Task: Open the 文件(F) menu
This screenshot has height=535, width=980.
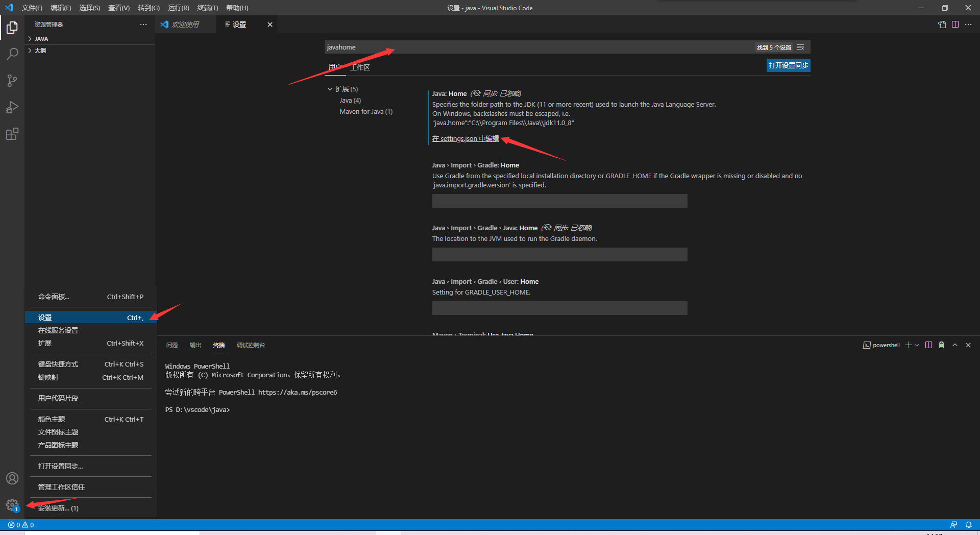Action: tap(32, 8)
